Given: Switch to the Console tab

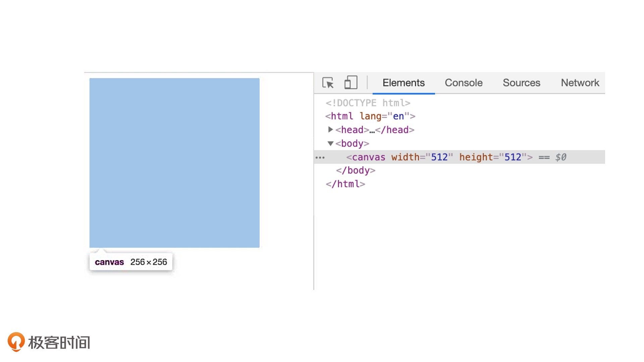Looking at the screenshot, I should coord(463,83).
